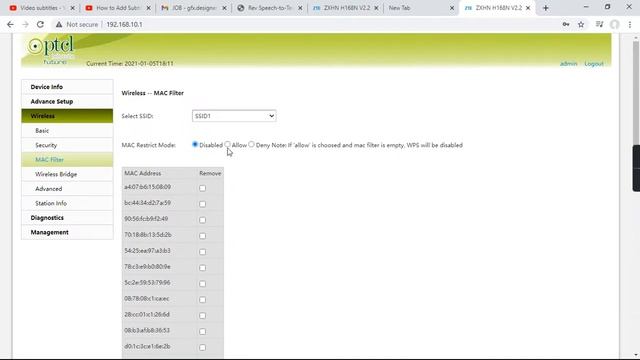This screenshot has width=640, height=360.
Task: Close the How to Add Sub tab
Action: pos(148,8)
